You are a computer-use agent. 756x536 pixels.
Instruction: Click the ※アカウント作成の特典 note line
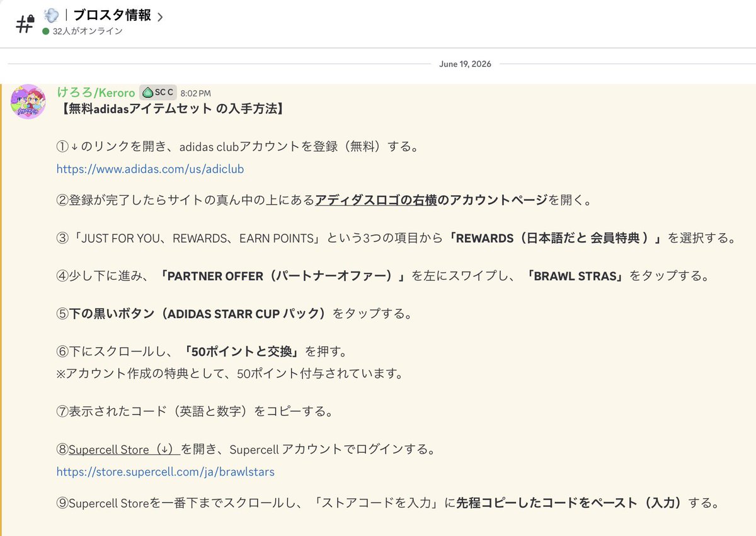[x=229, y=373]
